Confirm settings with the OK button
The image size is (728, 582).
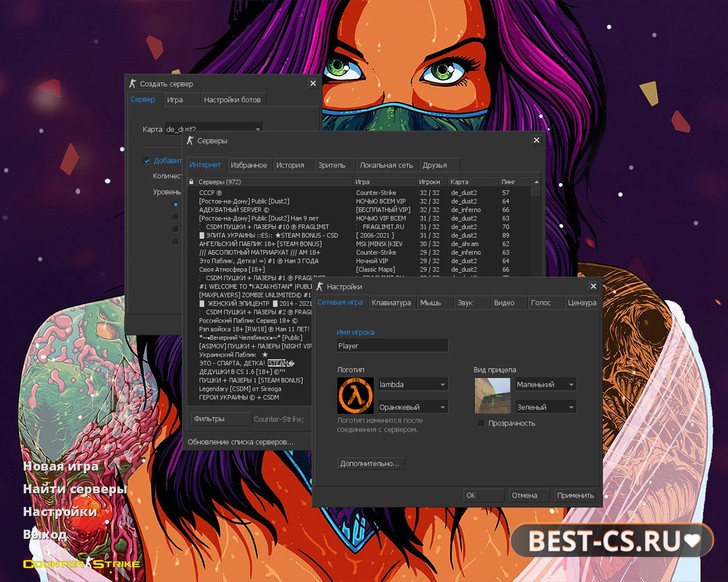point(483,495)
